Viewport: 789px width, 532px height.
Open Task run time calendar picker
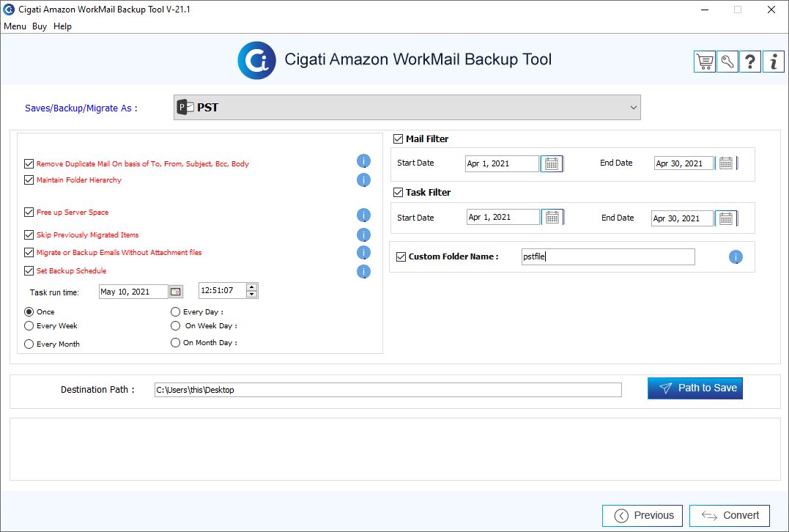tap(176, 292)
